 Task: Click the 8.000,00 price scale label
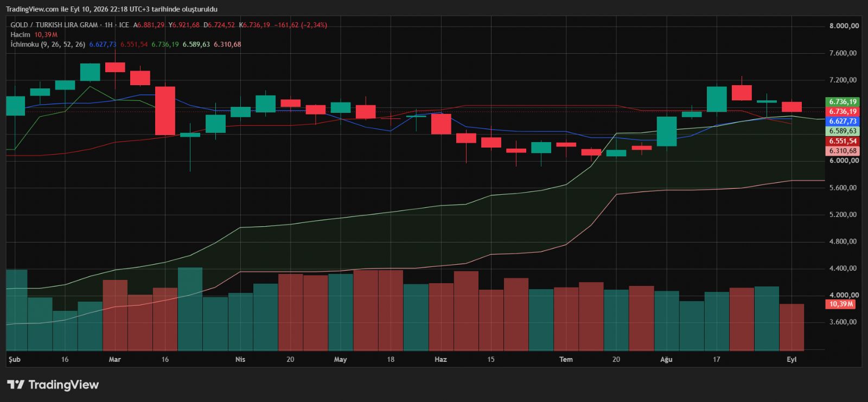[x=844, y=26]
